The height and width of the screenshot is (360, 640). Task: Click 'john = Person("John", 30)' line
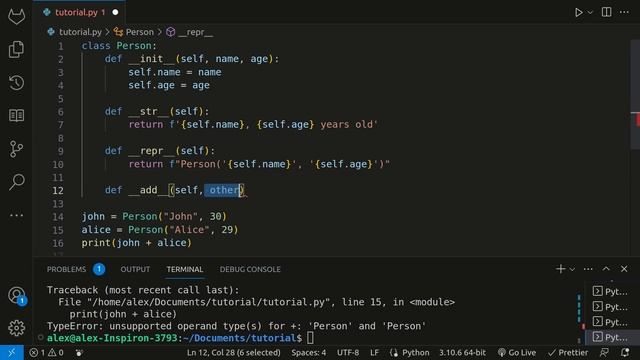[x=154, y=216]
